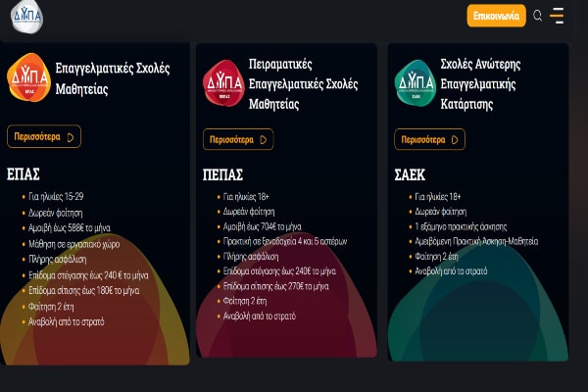This screenshot has height=392, width=588.
Task: Click 'Για ηλικίες 18+' in the ΣΑΕΚ list
Action: pos(438,197)
